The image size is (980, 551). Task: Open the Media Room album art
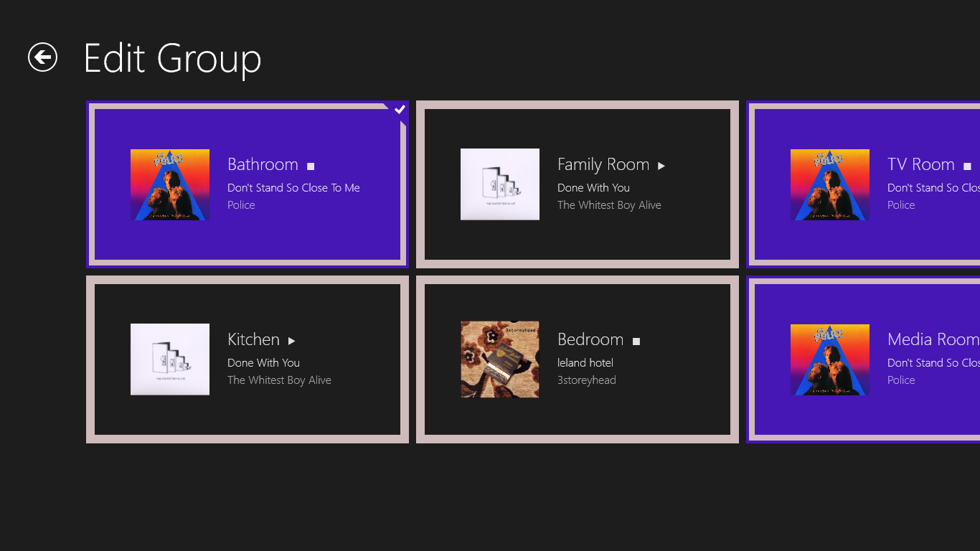tap(830, 359)
